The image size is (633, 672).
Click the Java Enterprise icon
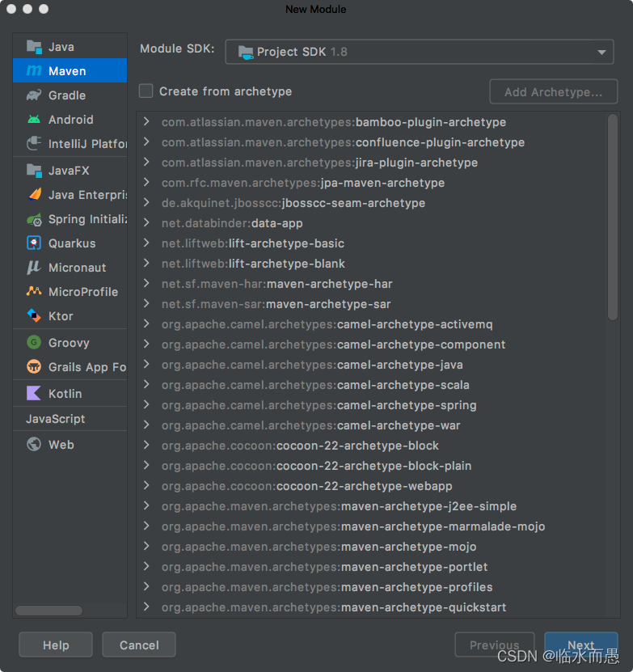click(34, 195)
